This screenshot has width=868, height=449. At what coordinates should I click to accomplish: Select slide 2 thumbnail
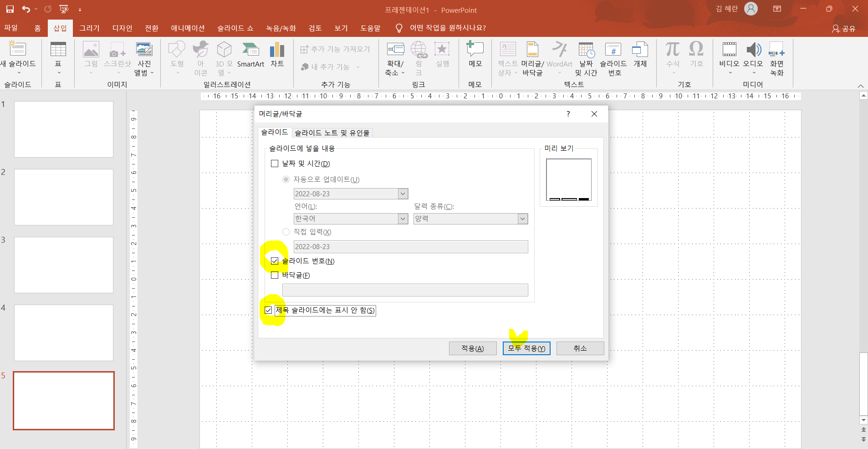[x=64, y=197]
